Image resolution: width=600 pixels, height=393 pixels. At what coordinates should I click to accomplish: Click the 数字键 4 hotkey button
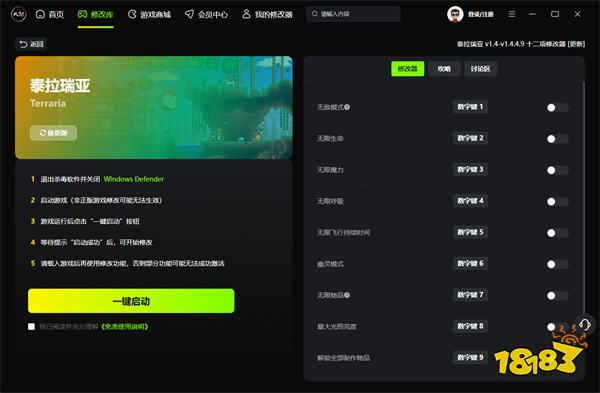[470, 201]
